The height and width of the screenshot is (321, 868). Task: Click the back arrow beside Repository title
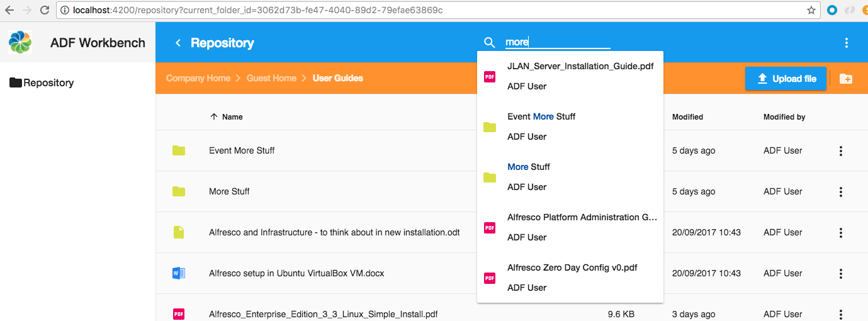(x=178, y=43)
